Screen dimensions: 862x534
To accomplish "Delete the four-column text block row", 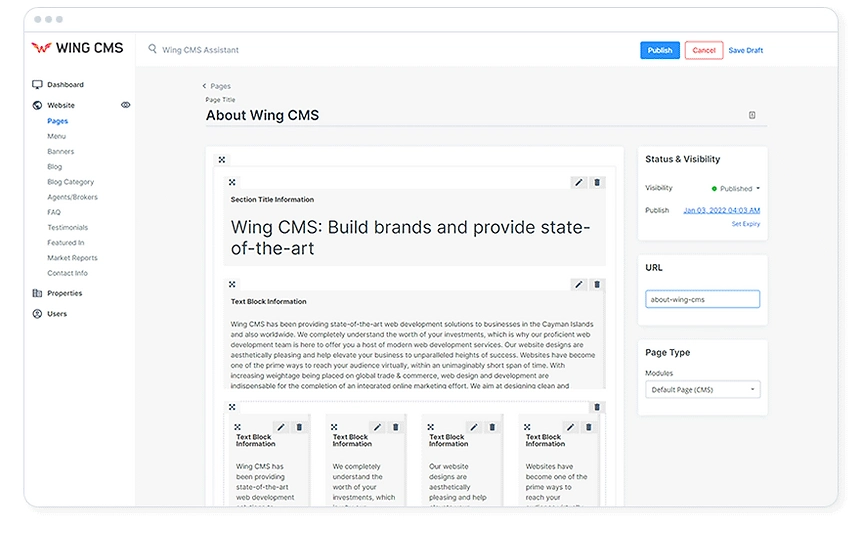I will 597,407.
